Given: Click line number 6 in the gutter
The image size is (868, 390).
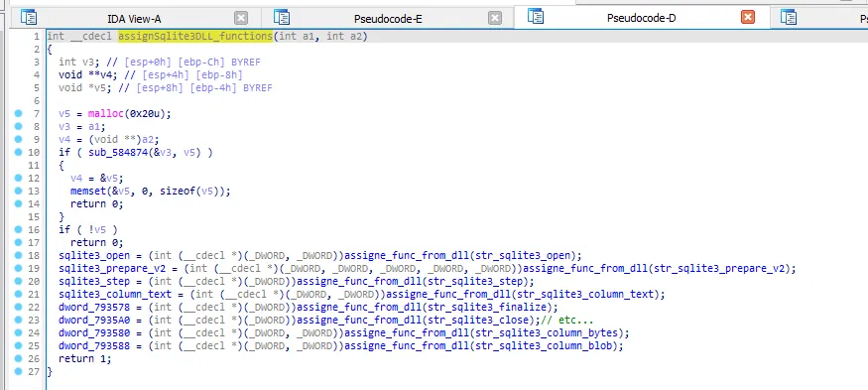Looking at the screenshot, I should 37,101.
